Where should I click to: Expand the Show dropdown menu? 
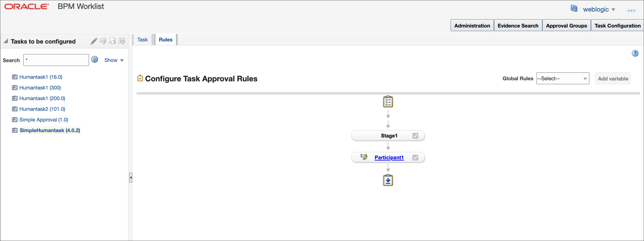point(114,60)
